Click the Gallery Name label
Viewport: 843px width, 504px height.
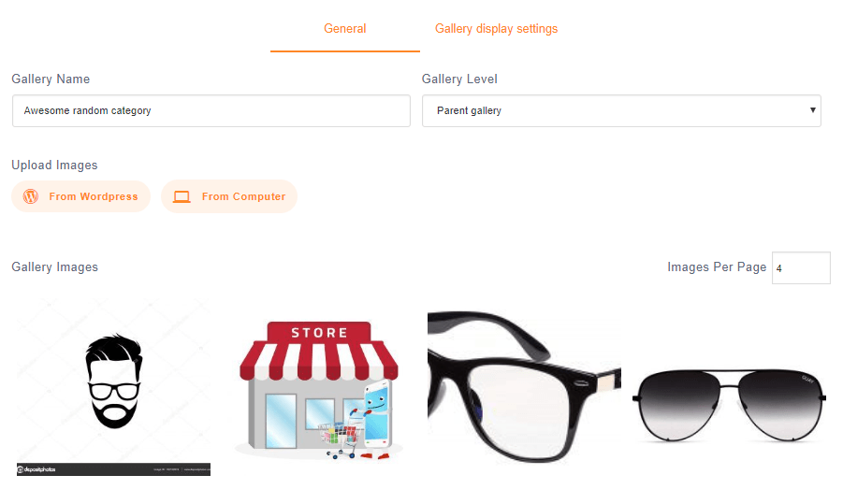51,79
